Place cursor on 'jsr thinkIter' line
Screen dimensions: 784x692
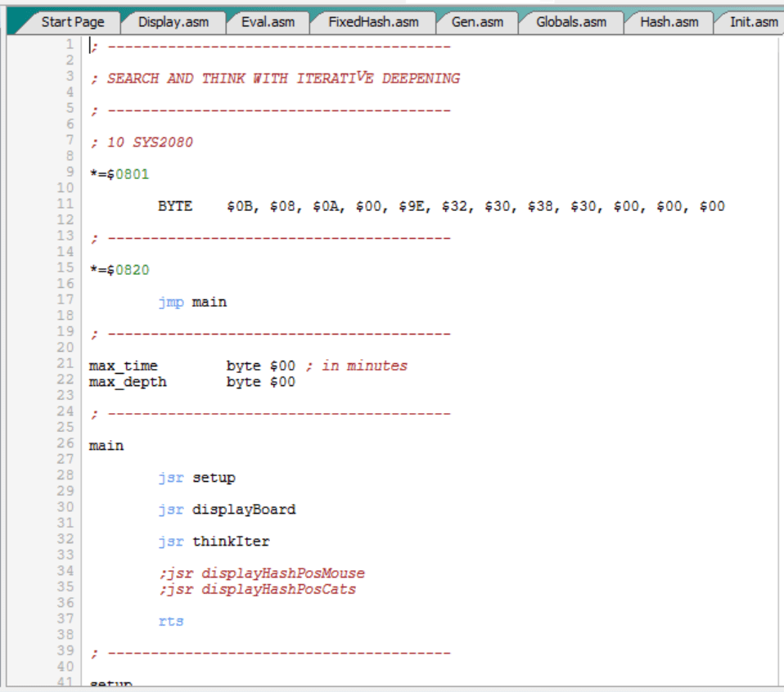pyautogui.click(x=214, y=541)
